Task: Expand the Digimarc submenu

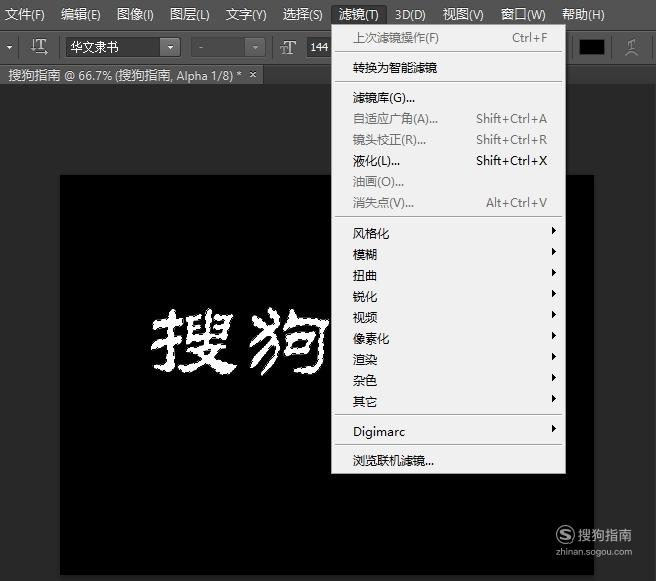Action: (448, 431)
